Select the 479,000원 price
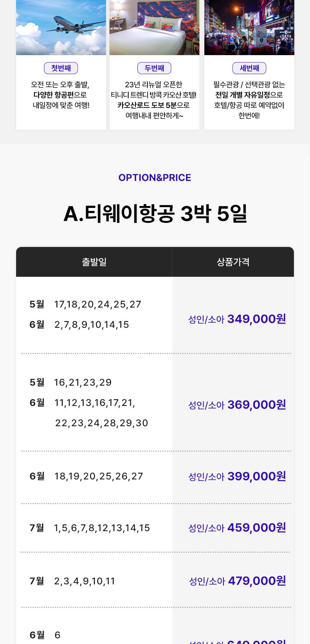Screen dimensions: 310x644 (257, 581)
